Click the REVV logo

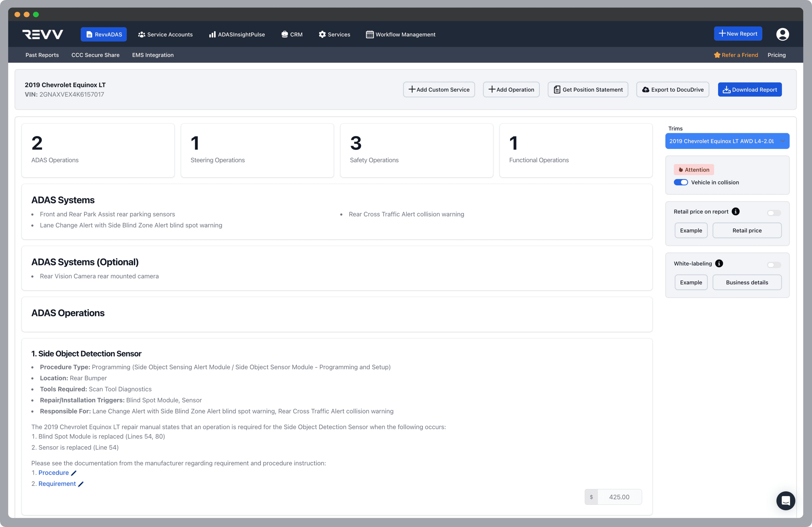pyautogui.click(x=43, y=34)
